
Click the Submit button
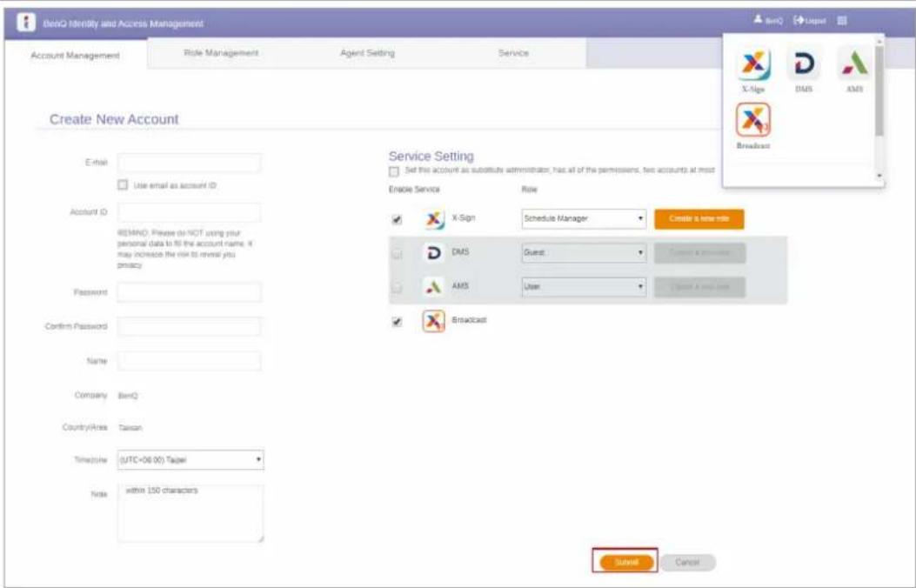point(625,562)
